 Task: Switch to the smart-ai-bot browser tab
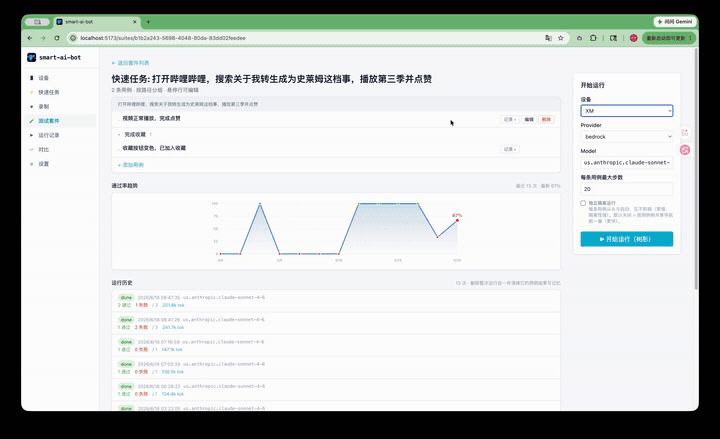click(x=96, y=22)
